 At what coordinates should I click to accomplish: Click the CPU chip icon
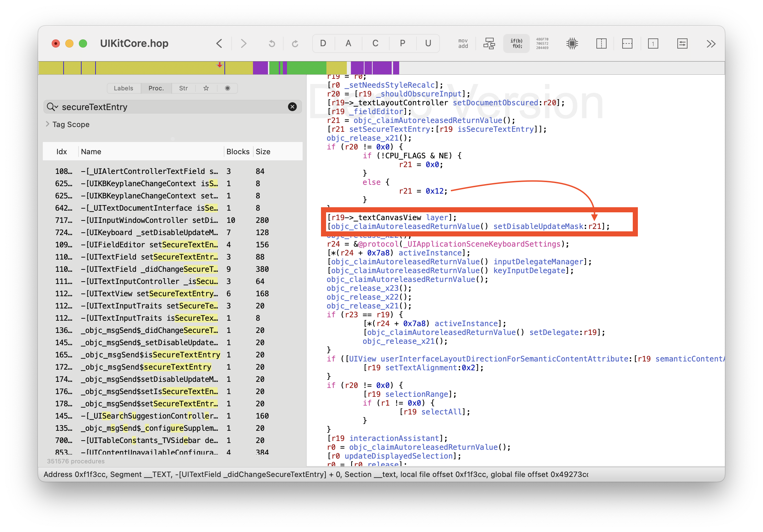572,43
